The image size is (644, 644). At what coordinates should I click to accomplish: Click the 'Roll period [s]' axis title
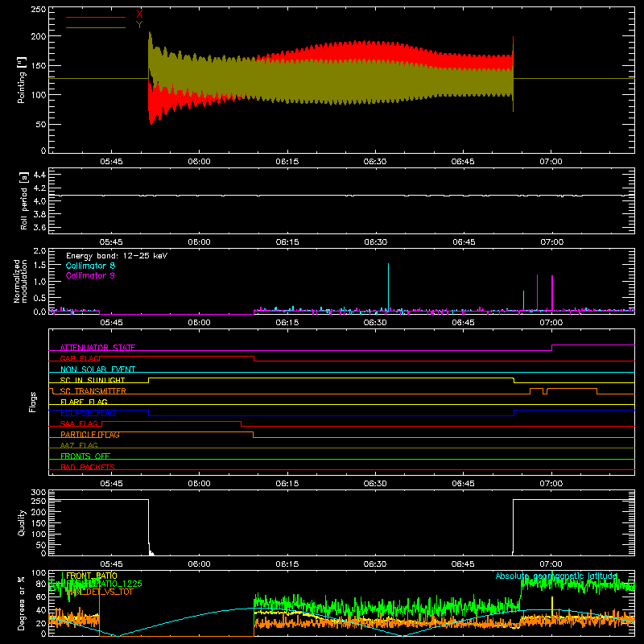(x=24, y=200)
